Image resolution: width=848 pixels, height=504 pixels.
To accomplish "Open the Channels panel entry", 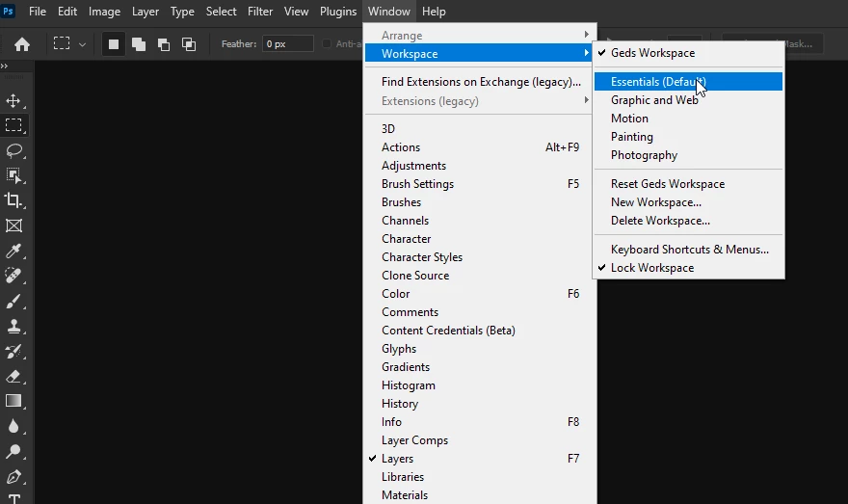I will point(480,221).
